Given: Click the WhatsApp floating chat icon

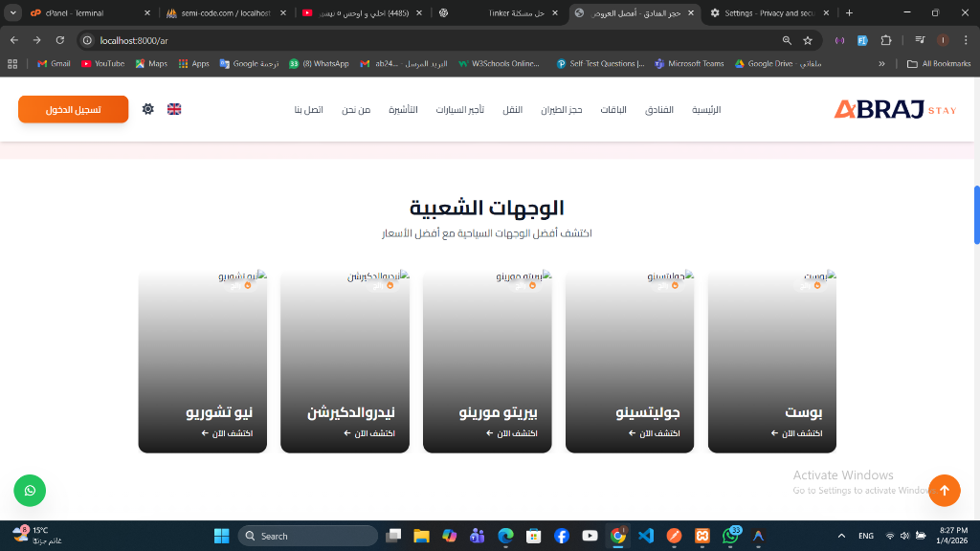Looking at the screenshot, I should coord(30,491).
